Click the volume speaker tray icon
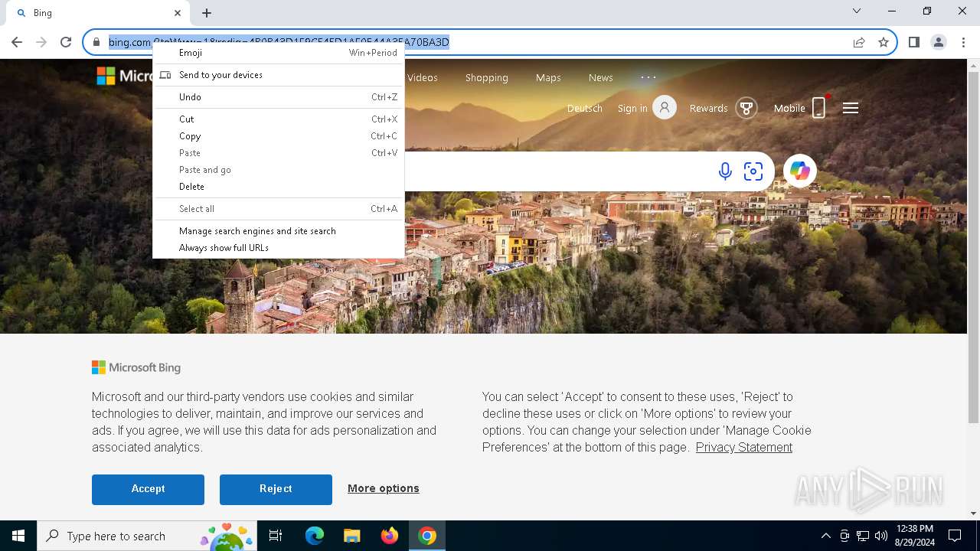 pyautogui.click(x=881, y=536)
